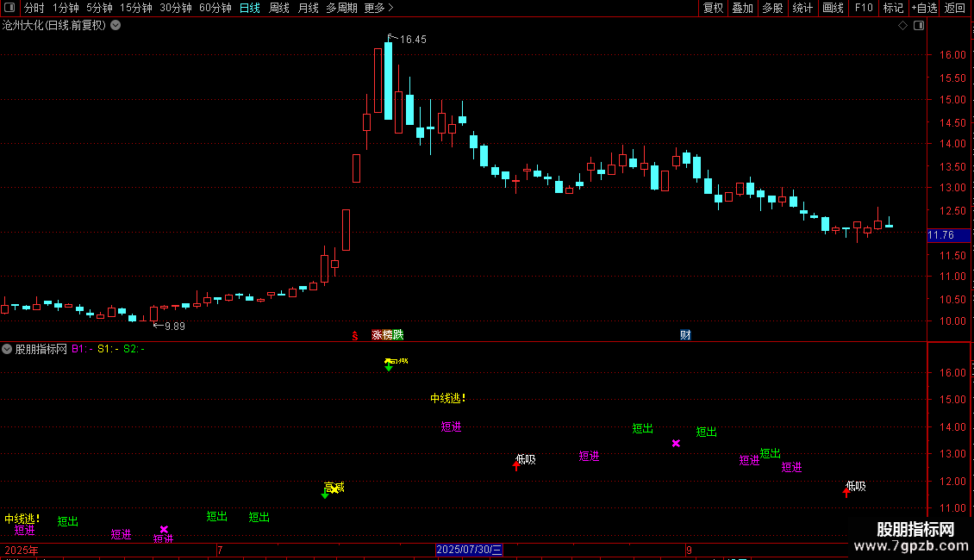Click the yellow 中线逃! signal at mid chart

[x=448, y=399]
